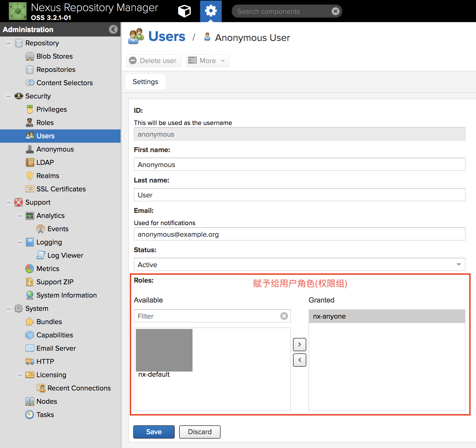The width and height of the screenshot is (476, 448).
Task: Select nx-anyone in Granted list
Action: coord(387,316)
